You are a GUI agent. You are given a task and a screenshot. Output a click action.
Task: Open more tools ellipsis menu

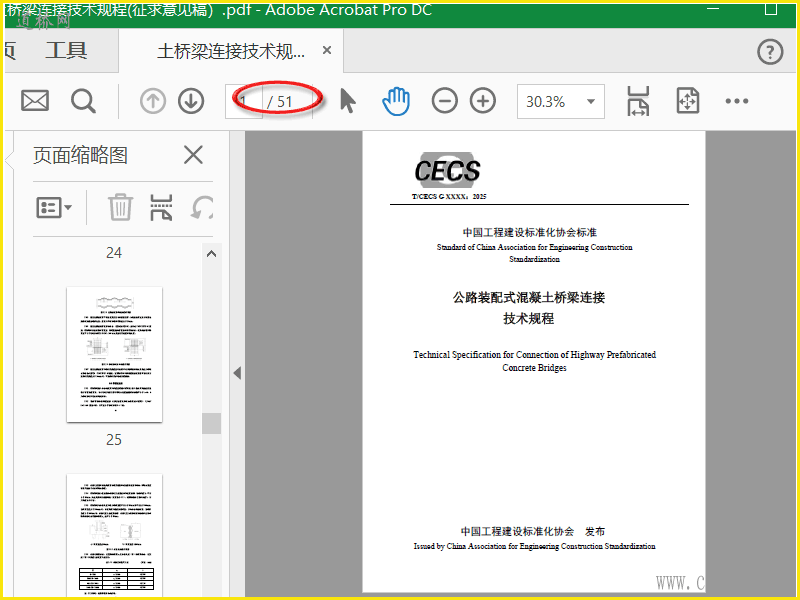coord(737,101)
